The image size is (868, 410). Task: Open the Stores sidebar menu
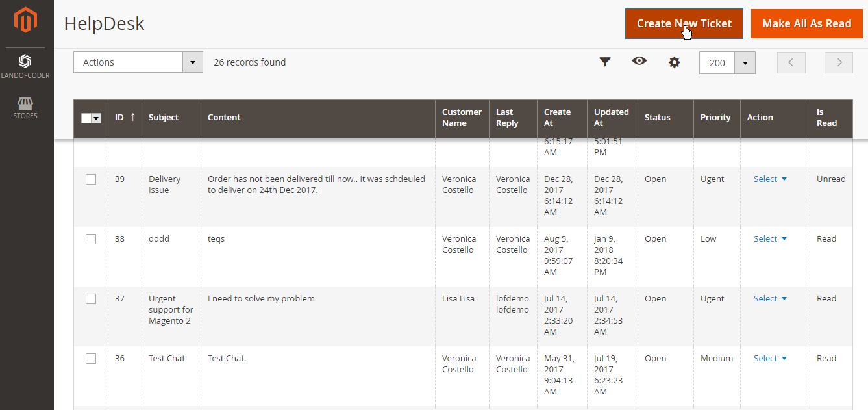[x=26, y=108]
